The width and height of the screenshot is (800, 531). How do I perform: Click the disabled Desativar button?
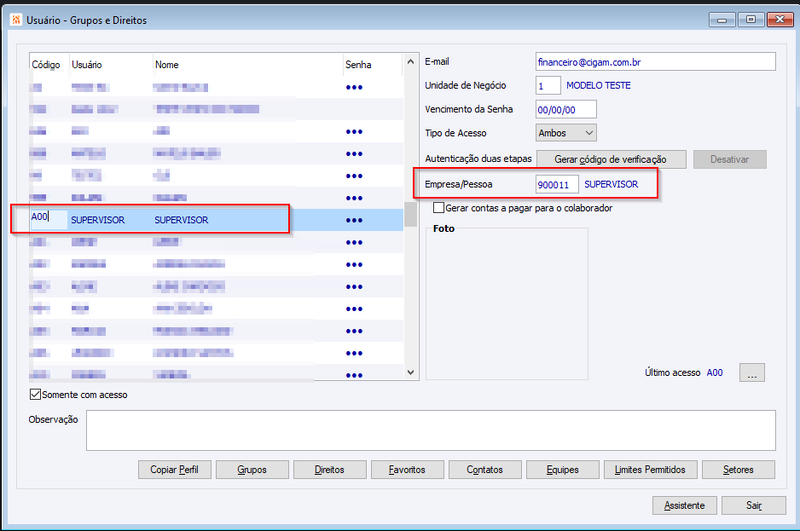pyautogui.click(x=730, y=159)
